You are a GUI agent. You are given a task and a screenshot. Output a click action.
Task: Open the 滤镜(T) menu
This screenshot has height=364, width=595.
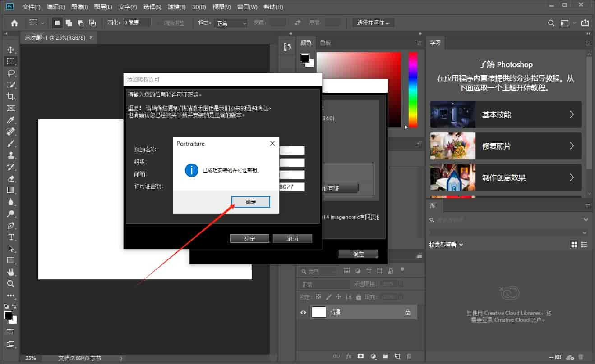pos(176,7)
